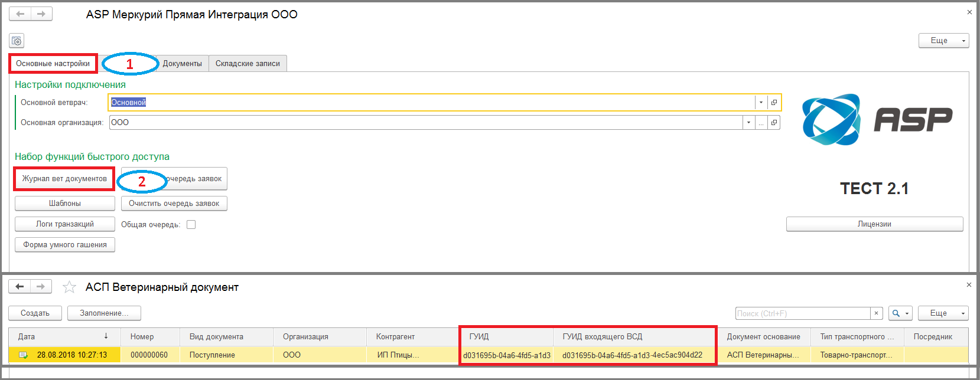Add Ветеринарный документ to favorites star

pos(69,287)
